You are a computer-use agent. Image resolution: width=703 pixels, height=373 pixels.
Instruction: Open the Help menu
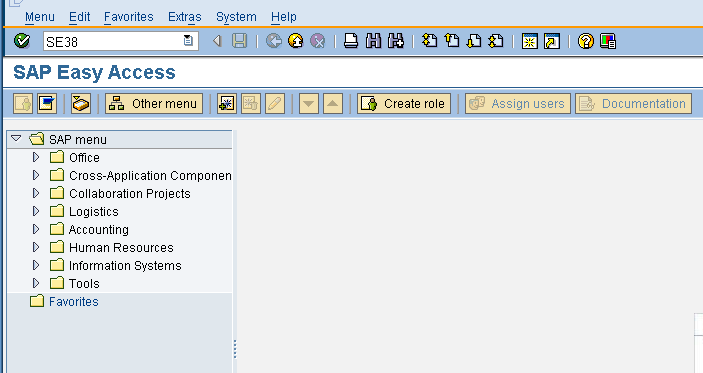click(283, 17)
